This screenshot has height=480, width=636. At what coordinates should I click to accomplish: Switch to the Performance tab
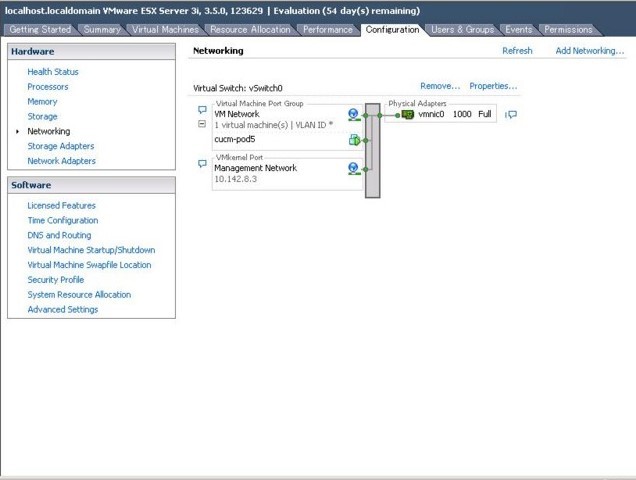[x=328, y=30]
